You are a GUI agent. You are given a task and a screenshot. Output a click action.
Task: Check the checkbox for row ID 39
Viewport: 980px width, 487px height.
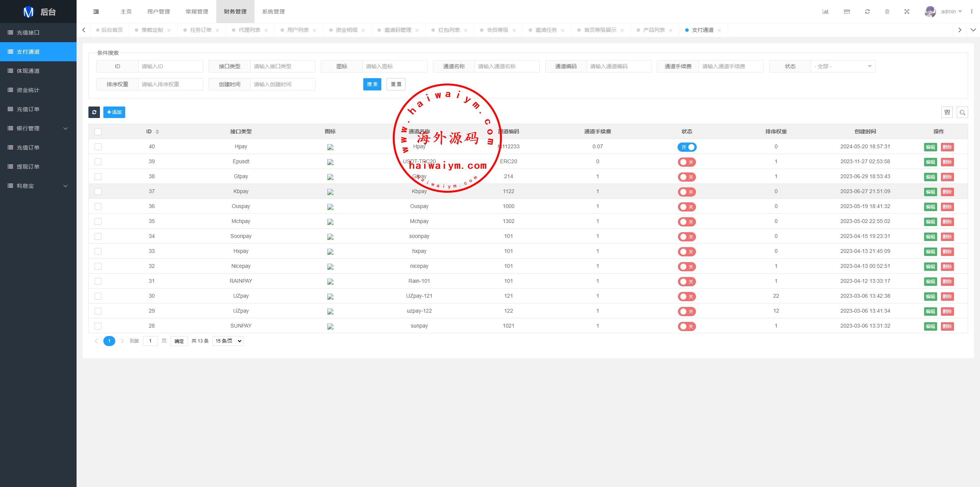98,162
